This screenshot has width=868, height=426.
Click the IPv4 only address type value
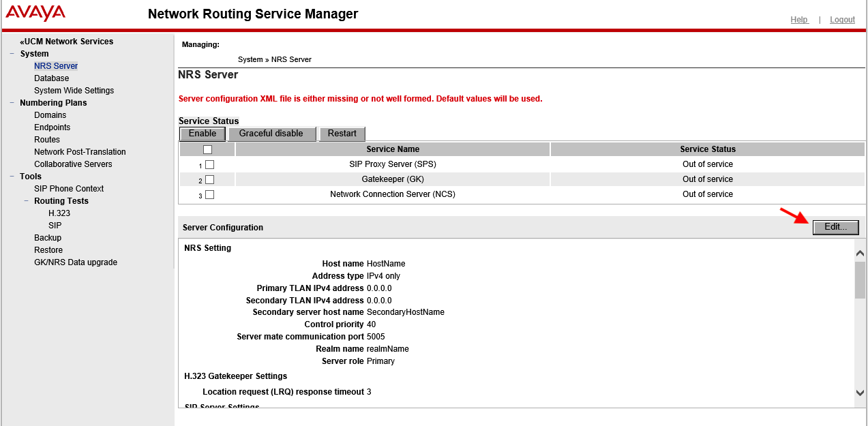coord(384,276)
